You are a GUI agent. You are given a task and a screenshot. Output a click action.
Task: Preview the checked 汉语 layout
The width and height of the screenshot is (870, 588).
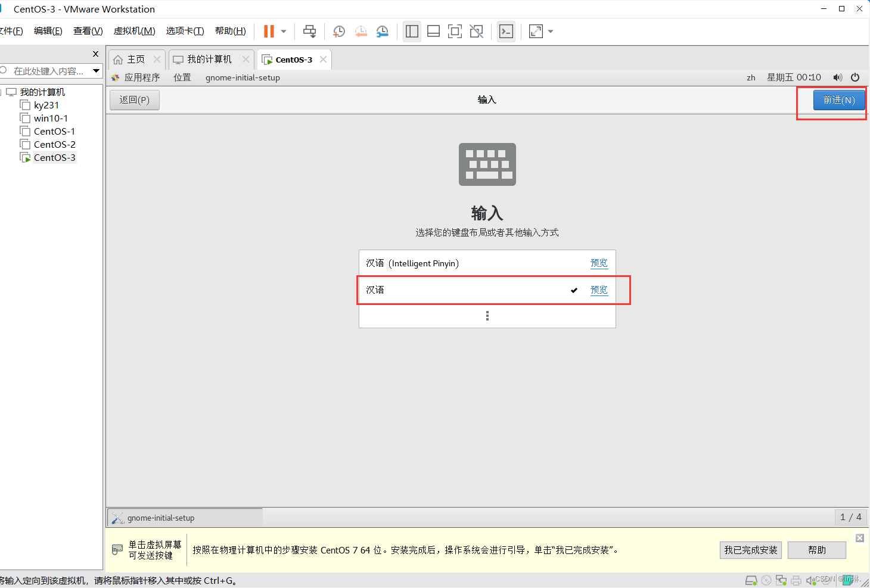coord(599,290)
